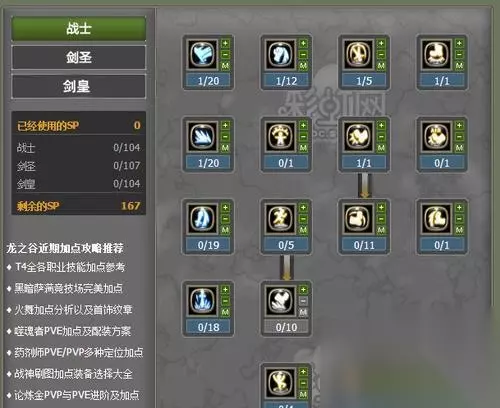Click the skill icon with level 0/19
Screen dimensions: 500x408
(202, 218)
